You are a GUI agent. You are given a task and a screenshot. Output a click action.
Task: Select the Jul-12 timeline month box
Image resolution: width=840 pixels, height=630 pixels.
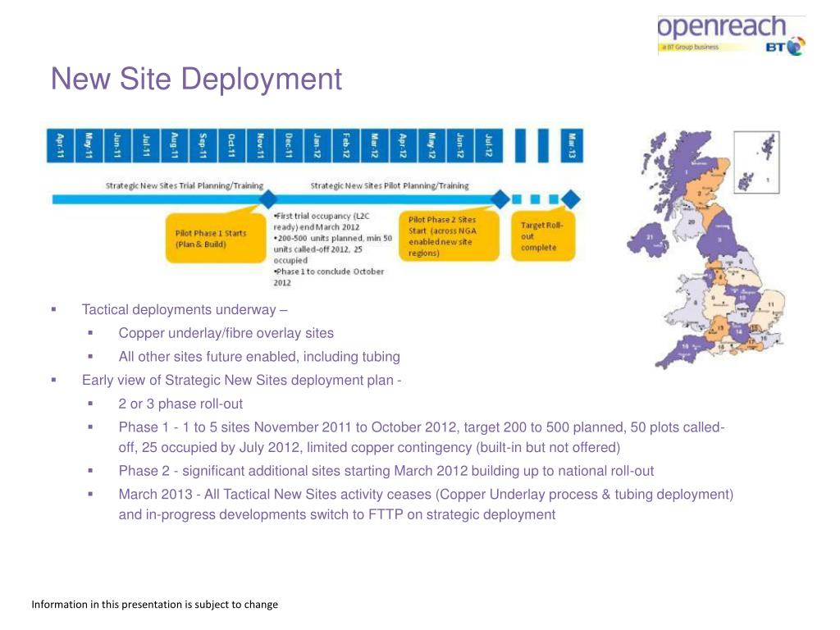489,146
